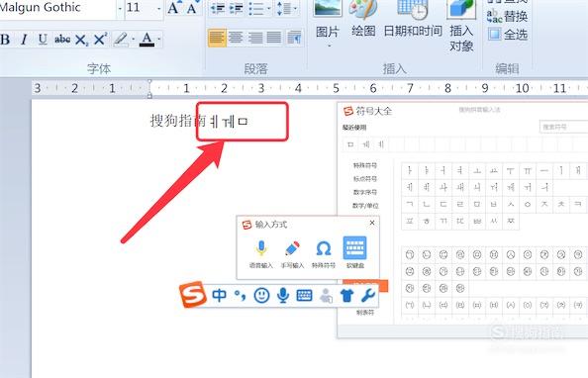Insert Korean vowel ㅏ symbol

[x=410, y=170]
